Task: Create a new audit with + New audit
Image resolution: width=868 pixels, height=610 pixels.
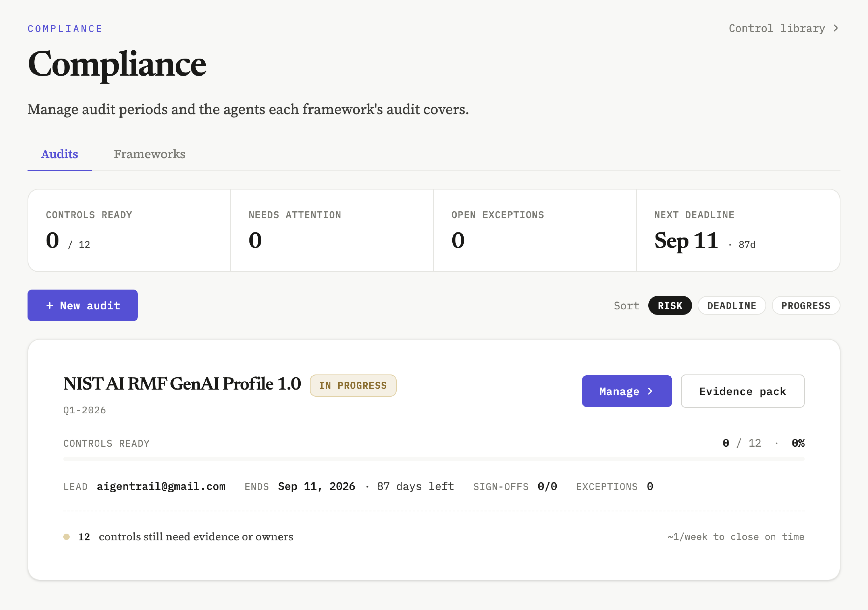Action: [x=82, y=305]
